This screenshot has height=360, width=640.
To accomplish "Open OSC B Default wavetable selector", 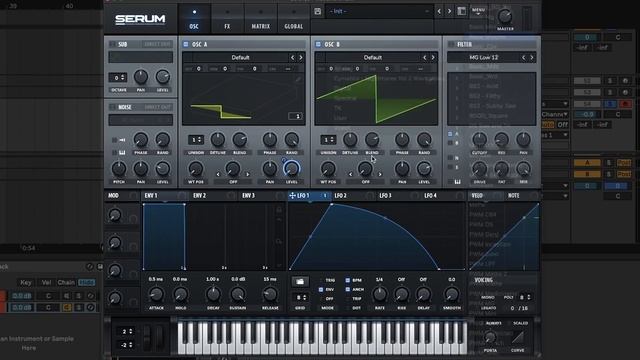I will (x=372, y=58).
